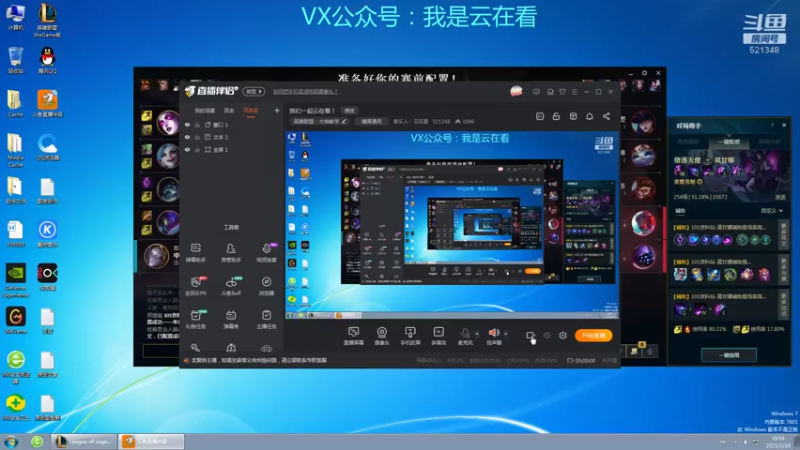Open 视频连麦 video link tool
The image size is (800, 450).
266,253
